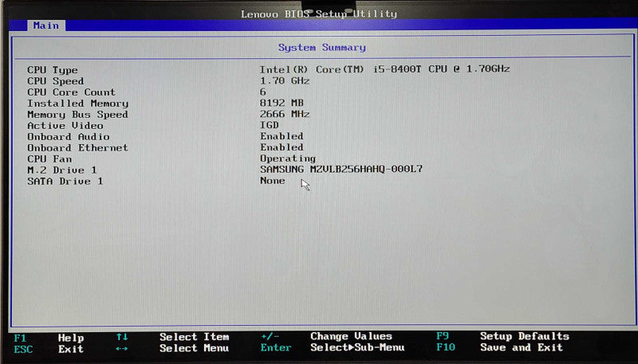Select the M.2 Drive 1 label

[62, 170]
